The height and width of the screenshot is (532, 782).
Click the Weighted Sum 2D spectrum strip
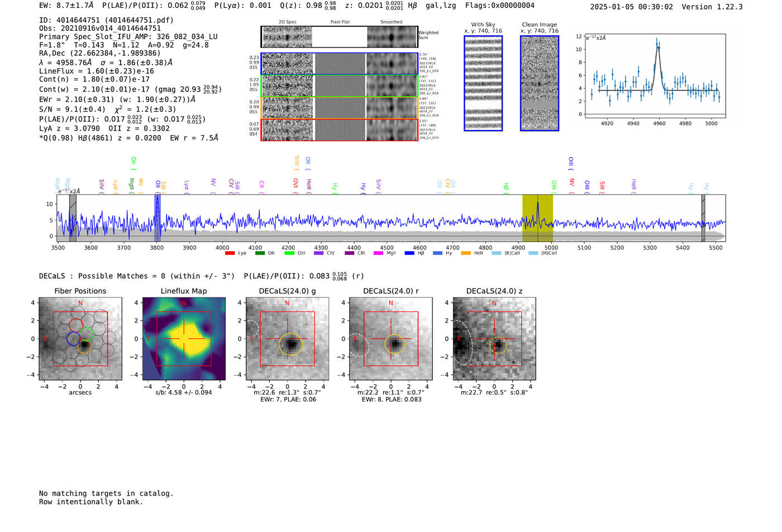click(340, 37)
